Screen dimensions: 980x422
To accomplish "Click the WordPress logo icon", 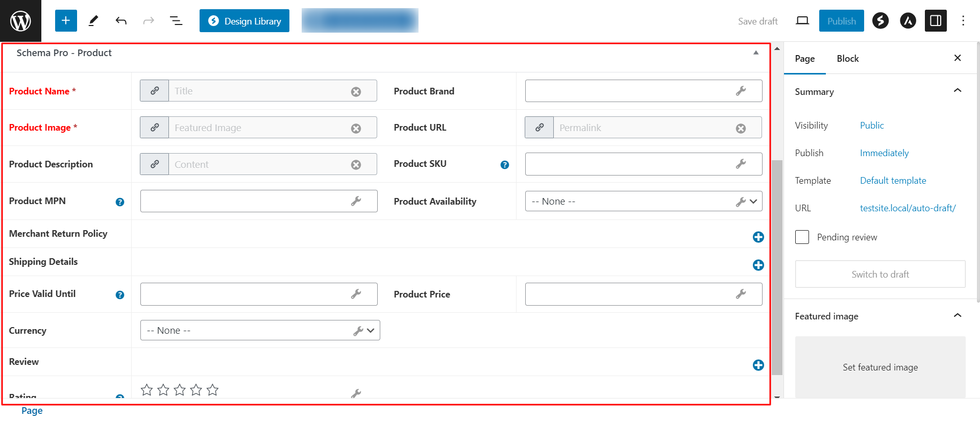I will pyautogui.click(x=20, y=21).
